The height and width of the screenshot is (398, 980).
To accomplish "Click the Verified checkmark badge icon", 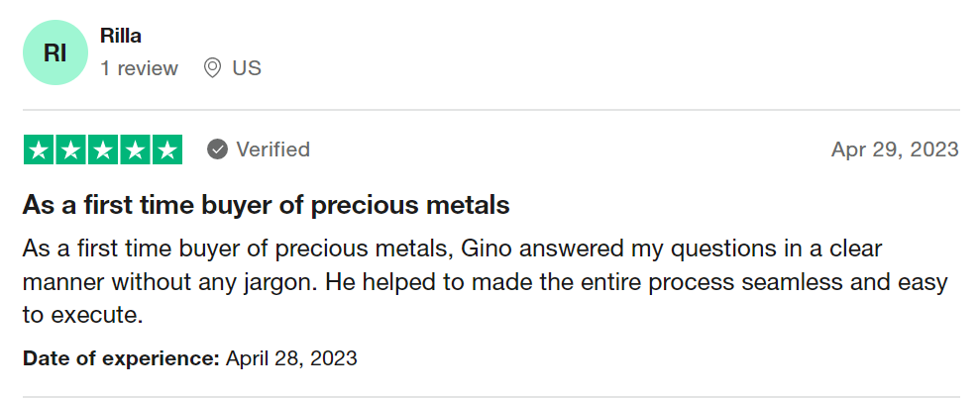I will 217,149.
